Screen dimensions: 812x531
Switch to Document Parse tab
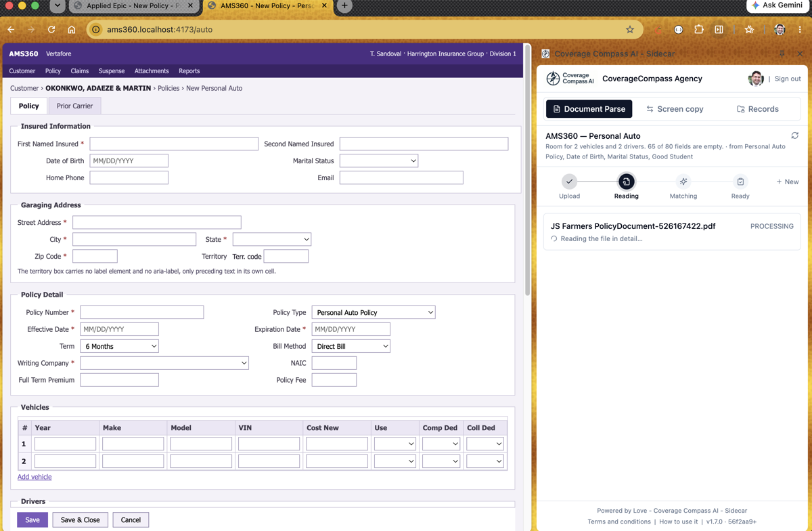[589, 109]
